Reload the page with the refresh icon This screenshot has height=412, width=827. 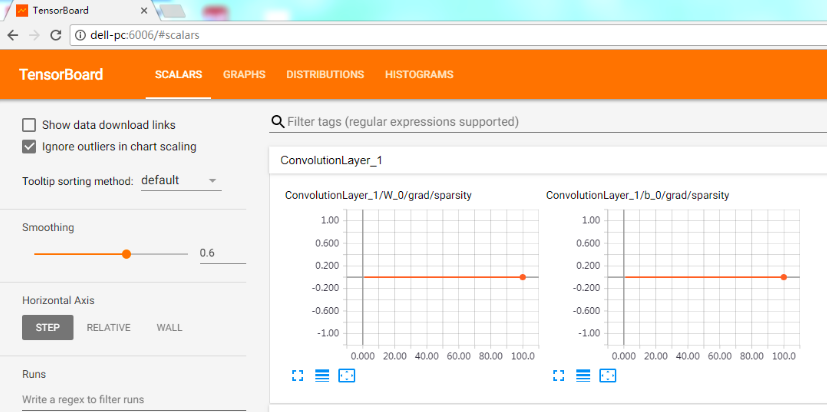55,35
